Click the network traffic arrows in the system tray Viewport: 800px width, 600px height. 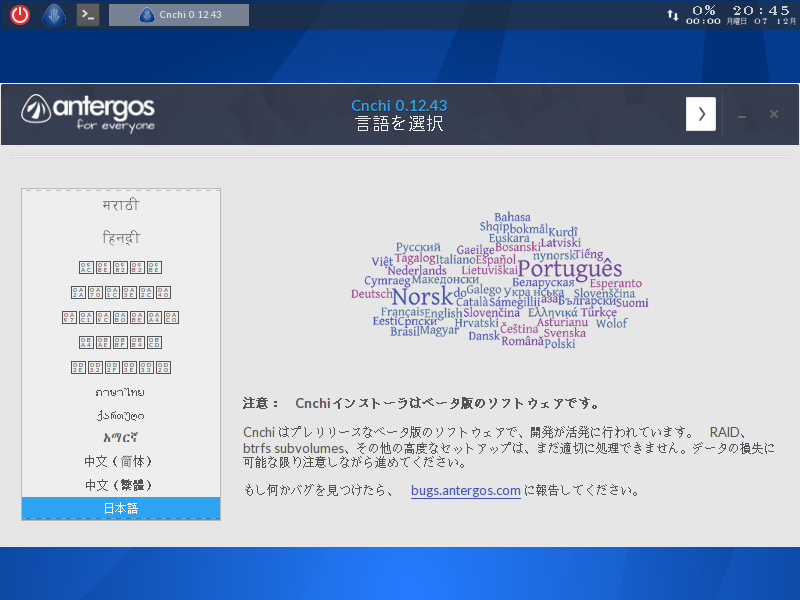(x=674, y=14)
